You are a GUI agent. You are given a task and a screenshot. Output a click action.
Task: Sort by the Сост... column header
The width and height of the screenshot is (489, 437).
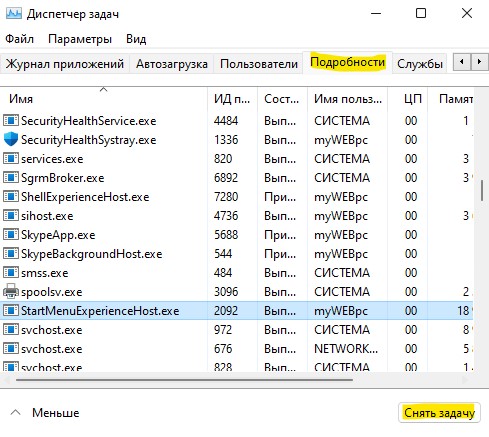[x=282, y=99]
